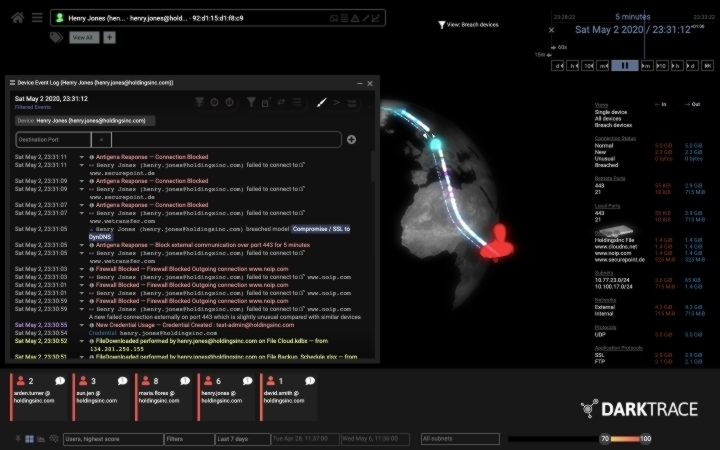720x450 pixels.
Task: Add filter with the plus circle icon
Action: coord(351,140)
